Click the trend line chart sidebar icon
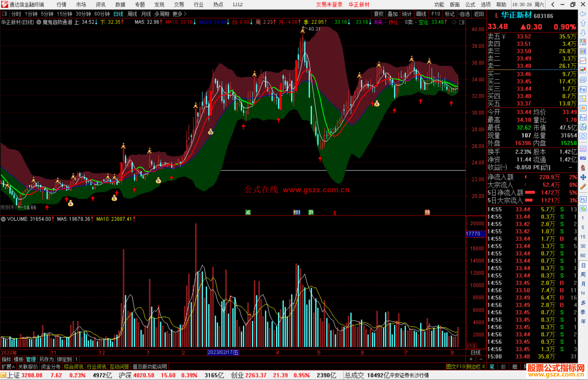This screenshot has width=588, height=380. 583,60
